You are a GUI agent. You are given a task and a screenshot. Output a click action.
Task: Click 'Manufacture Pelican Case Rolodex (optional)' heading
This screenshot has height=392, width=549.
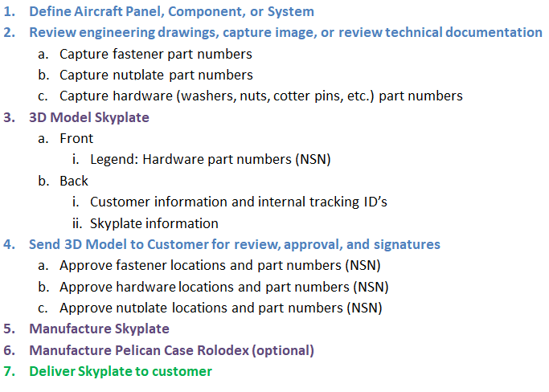point(171,350)
